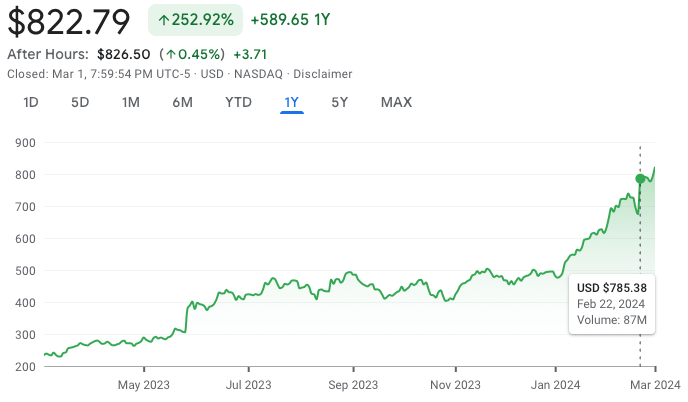Click the green up arrow in 252.92% badge
Screen dimensions: 688x402
[x=164, y=20]
